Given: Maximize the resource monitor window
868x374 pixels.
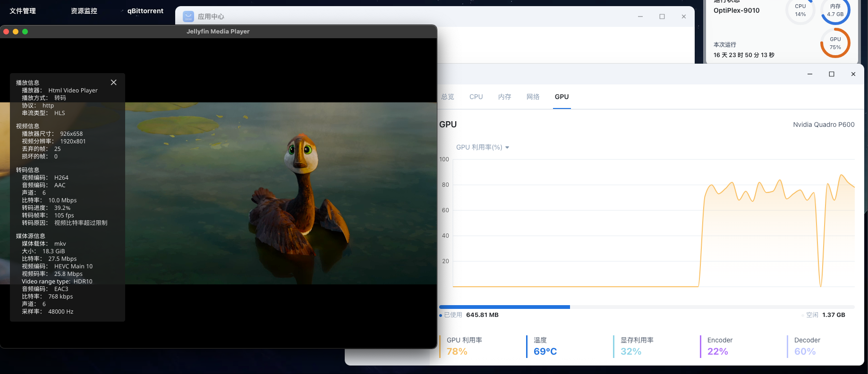Looking at the screenshot, I should coord(832,74).
